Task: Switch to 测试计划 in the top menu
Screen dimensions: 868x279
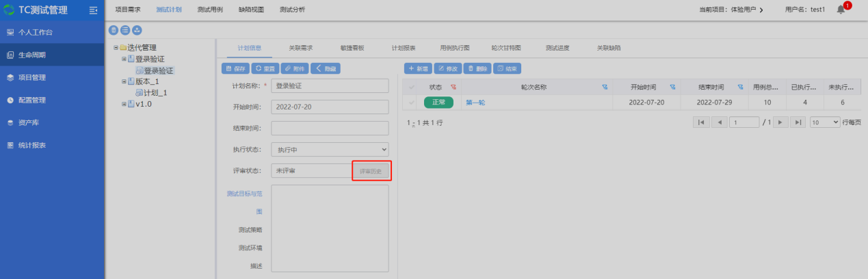Action: pos(168,10)
